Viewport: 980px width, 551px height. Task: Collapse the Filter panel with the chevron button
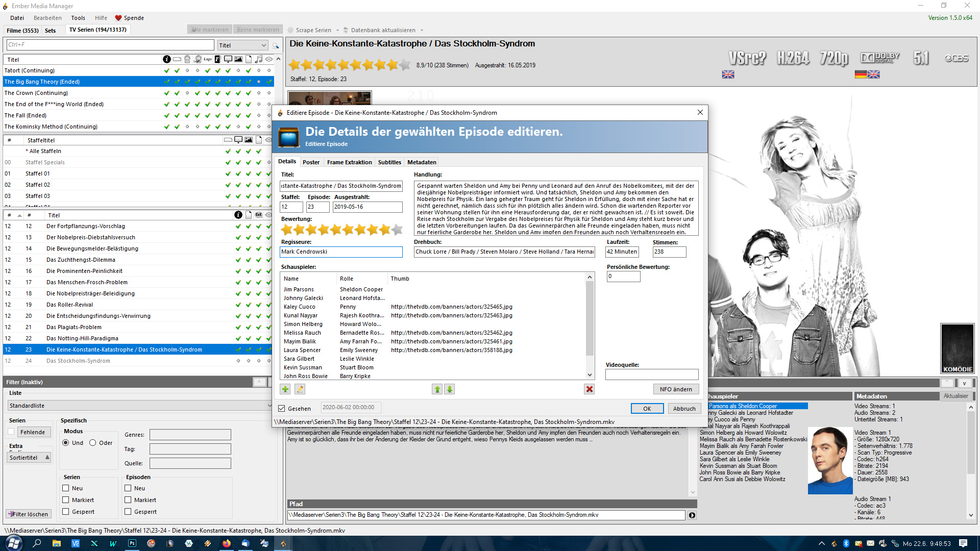pos(259,382)
